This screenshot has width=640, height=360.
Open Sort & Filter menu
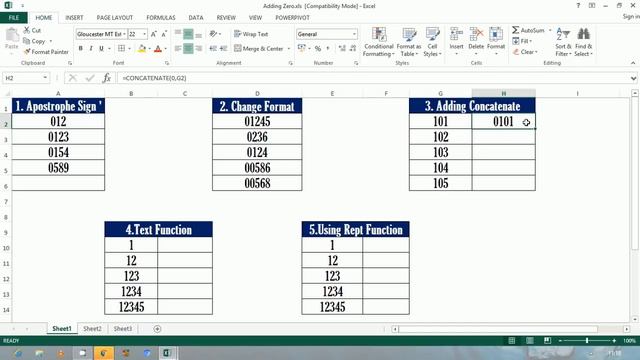coord(563,42)
